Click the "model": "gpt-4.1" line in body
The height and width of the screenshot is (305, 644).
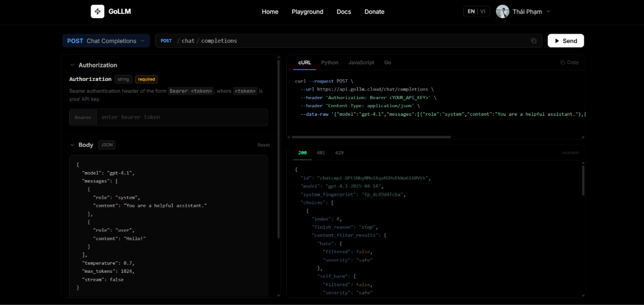108,173
